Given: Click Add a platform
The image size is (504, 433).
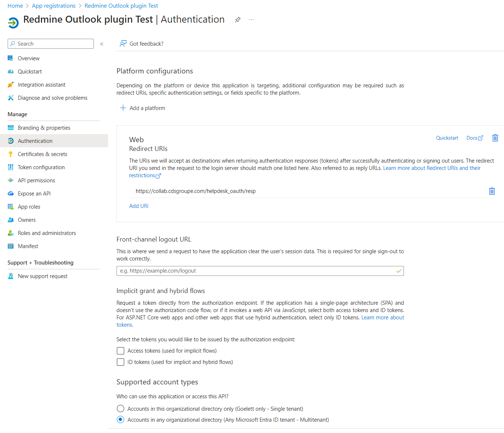Looking at the screenshot, I should tap(142, 108).
